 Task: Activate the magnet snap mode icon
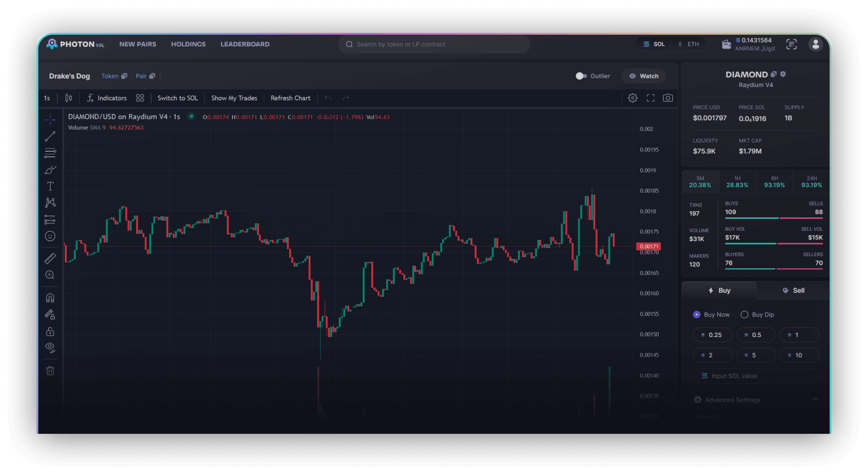50,298
